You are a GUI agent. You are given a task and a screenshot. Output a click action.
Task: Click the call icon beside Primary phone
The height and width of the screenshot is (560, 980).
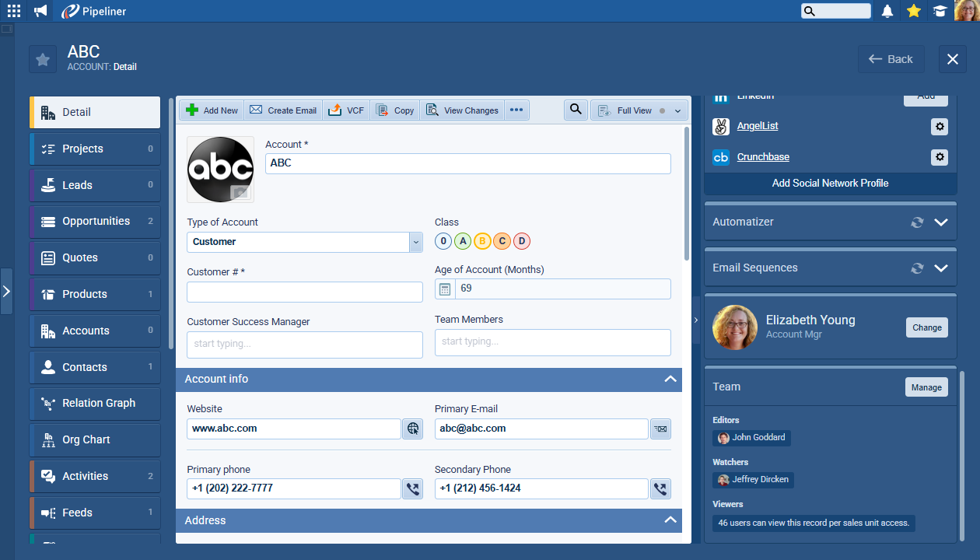pyautogui.click(x=413, y=489)
